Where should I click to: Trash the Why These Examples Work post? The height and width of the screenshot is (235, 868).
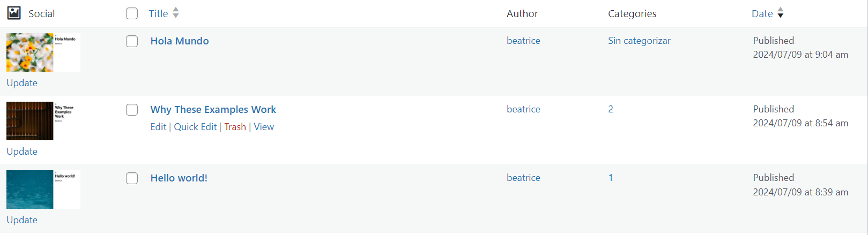coord(235,127)
